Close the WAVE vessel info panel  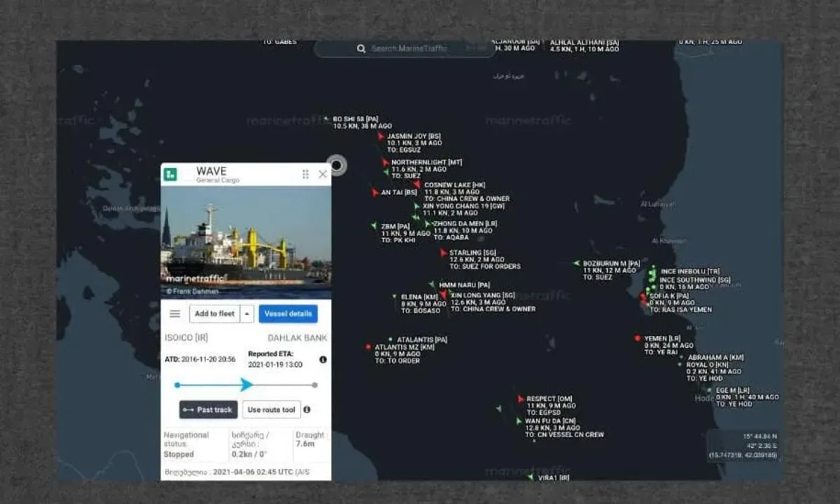[323, 174]
